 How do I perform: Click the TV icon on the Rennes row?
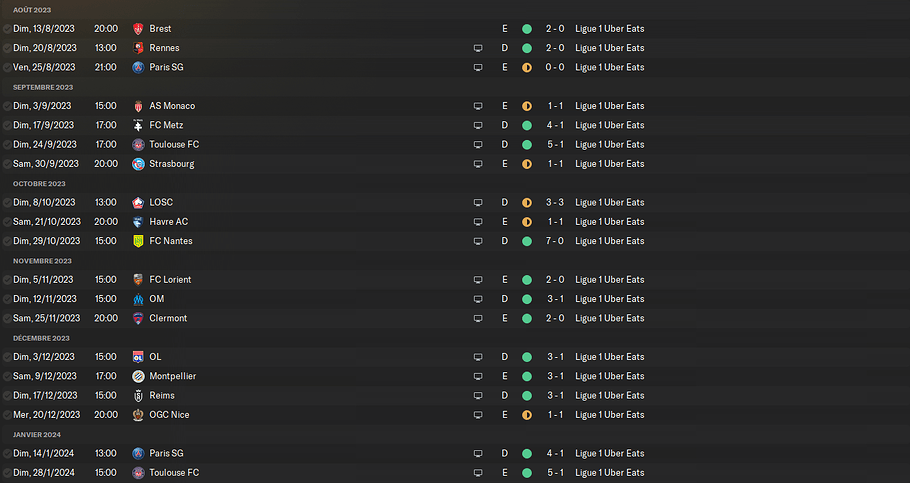[478, 48]
